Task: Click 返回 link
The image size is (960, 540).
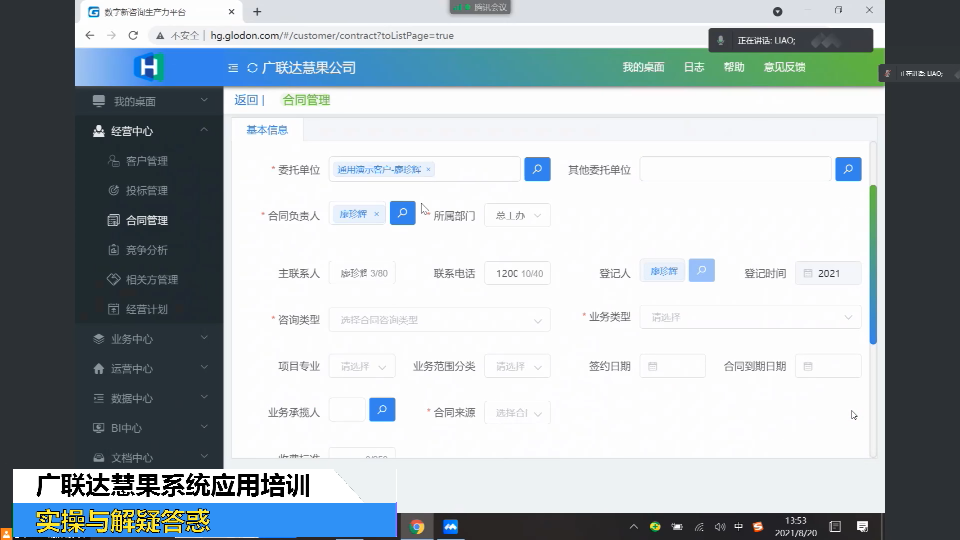Action: click(x=246, y=100)
